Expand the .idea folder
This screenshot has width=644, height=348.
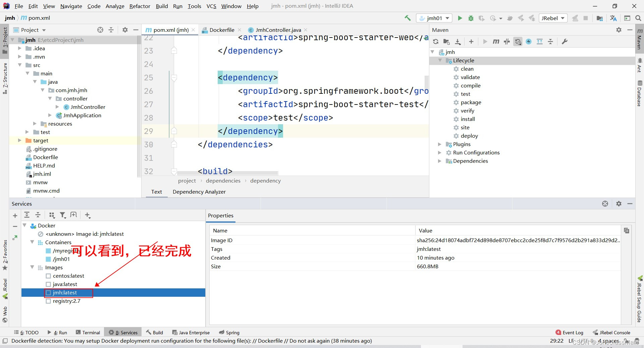(x=20, y=48)
